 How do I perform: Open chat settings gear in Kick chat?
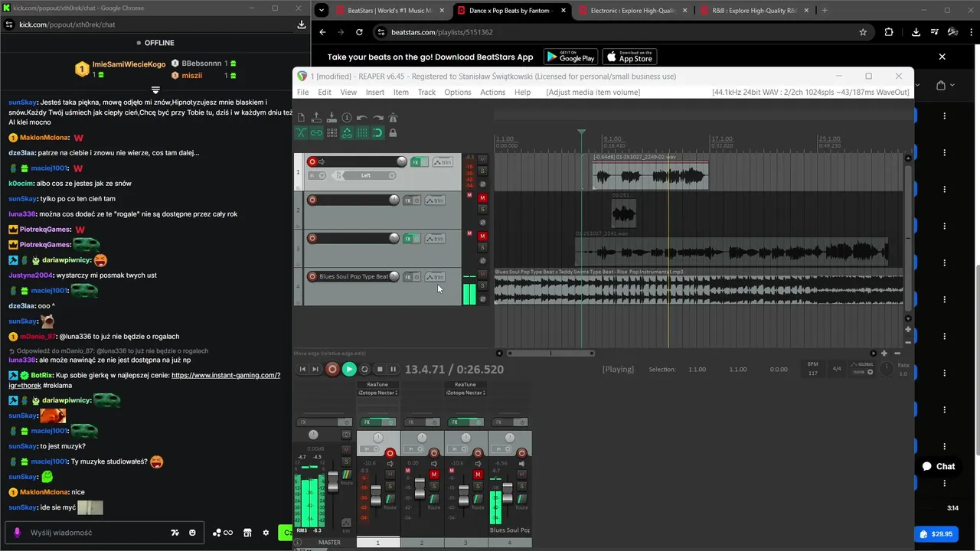(266, 533)
